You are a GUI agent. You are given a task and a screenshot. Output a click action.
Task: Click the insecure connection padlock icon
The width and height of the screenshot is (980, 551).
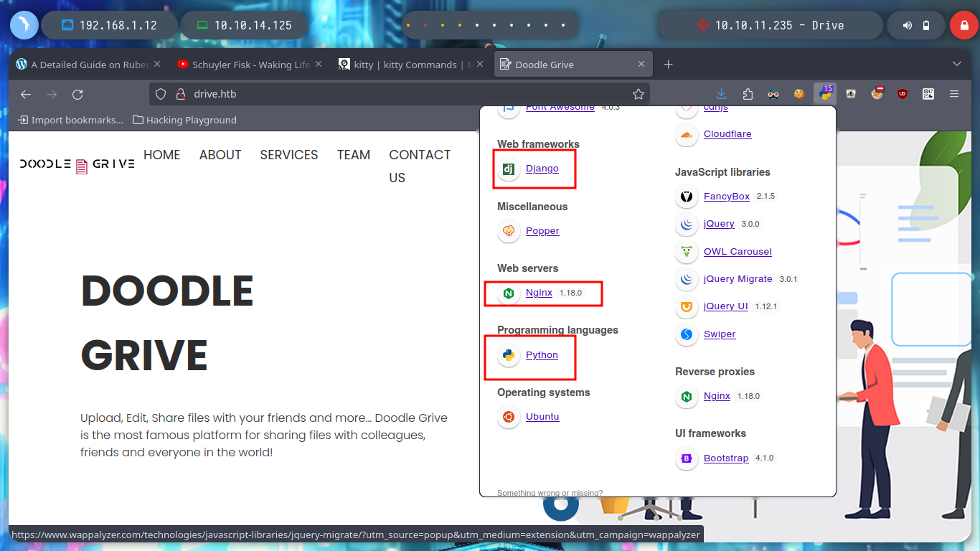181,94
